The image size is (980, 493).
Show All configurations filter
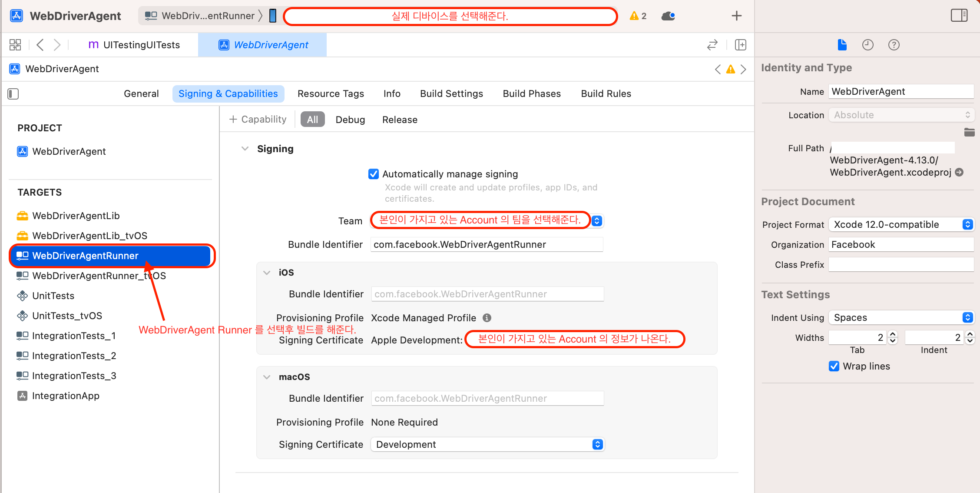[312, 120]
